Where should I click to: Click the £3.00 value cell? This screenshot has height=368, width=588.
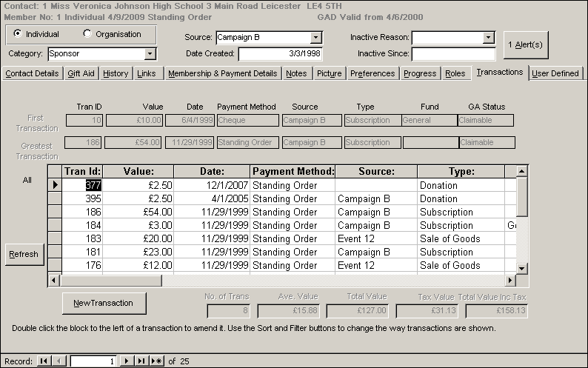(138, 225)
